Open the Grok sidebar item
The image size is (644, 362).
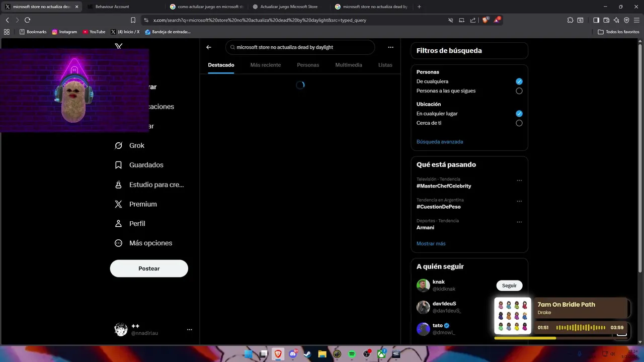[x=129, y=145]
